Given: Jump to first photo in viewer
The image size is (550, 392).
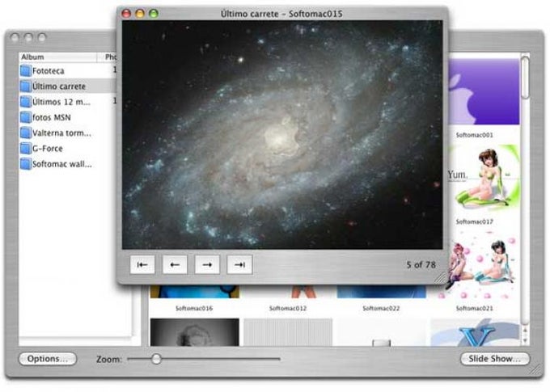Looking at the screenshot, I should [142, 265].
